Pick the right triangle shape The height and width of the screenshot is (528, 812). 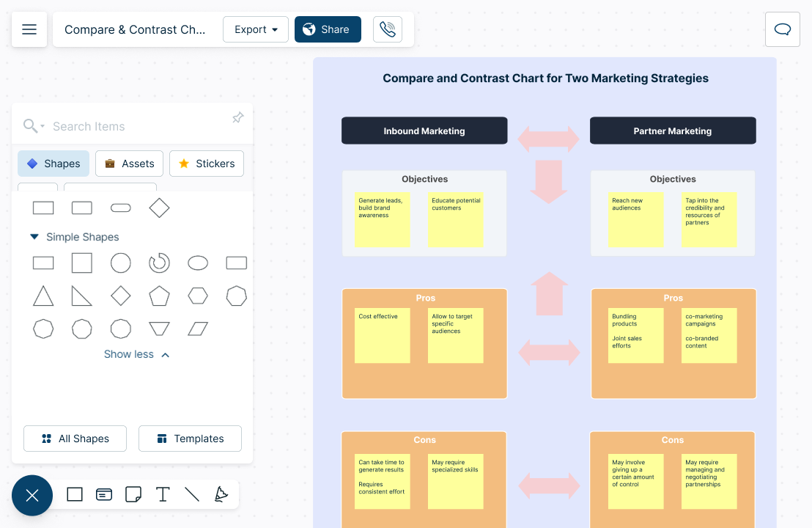[x=82, y=296]
